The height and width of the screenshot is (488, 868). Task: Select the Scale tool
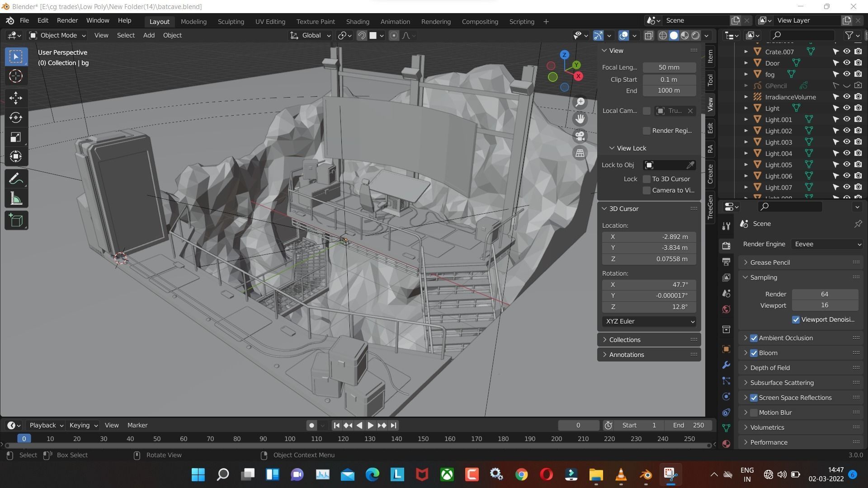16,137
